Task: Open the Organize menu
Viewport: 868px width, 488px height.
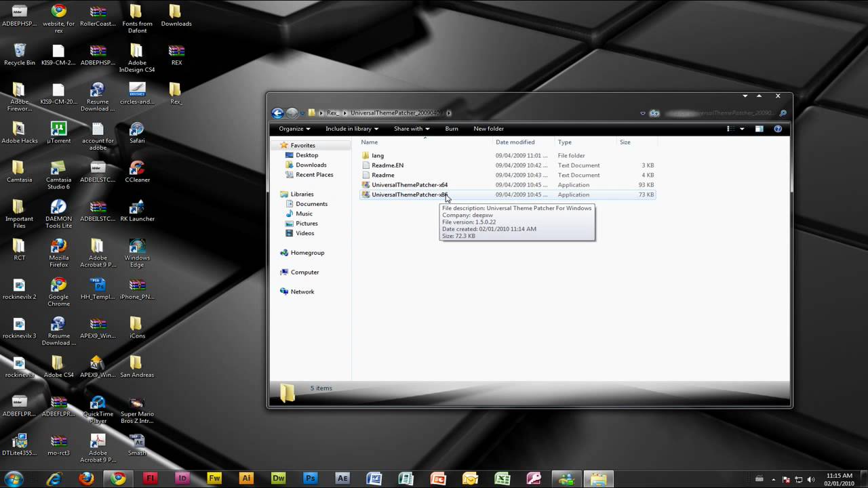Action: [294, 129]
